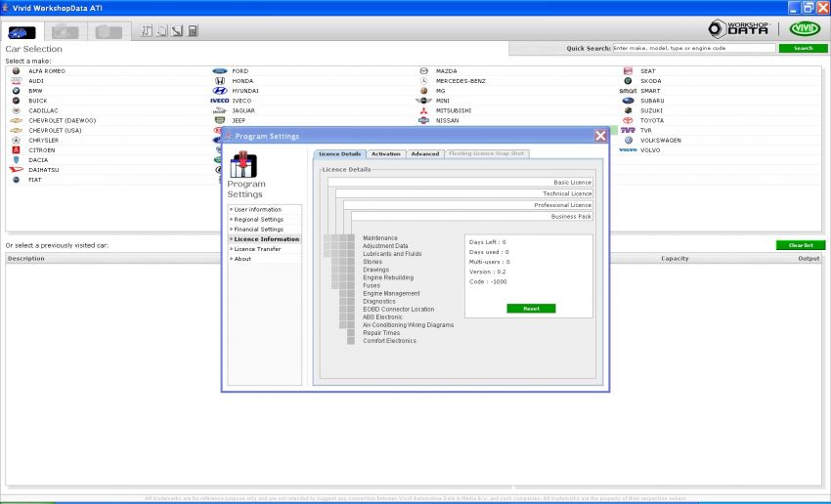The image size is (831, 504).
Task: Click the Program Settings toolbox icon
Action: coord(243,165)
